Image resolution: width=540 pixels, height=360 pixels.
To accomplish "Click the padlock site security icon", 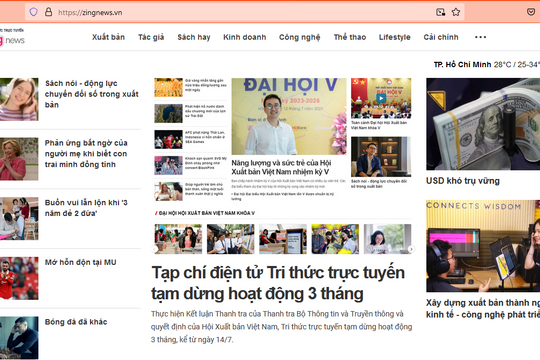I will coord(49,12).
